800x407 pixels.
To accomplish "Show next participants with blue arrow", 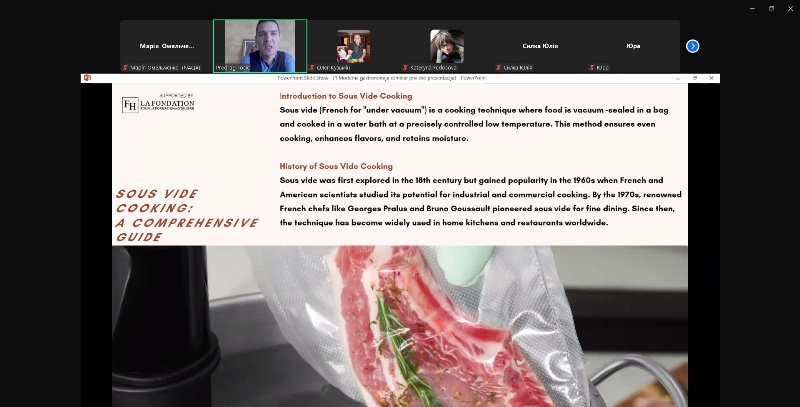I will click(692, 46).
